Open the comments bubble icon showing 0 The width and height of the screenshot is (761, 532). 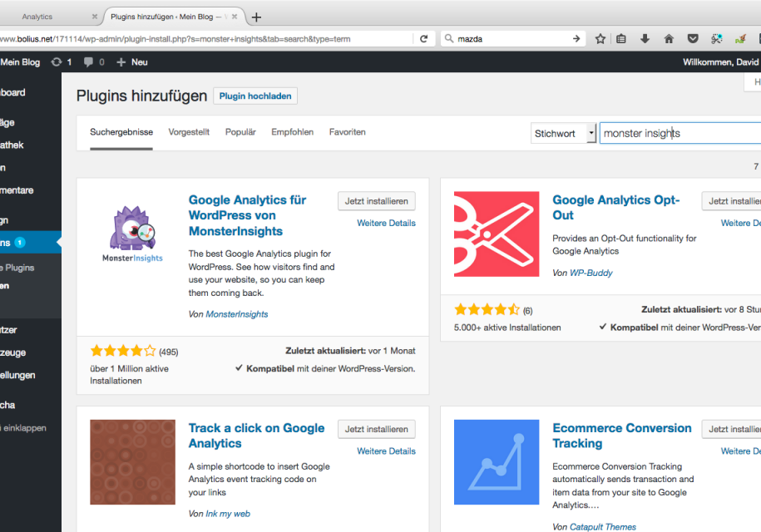pos(94,62)
